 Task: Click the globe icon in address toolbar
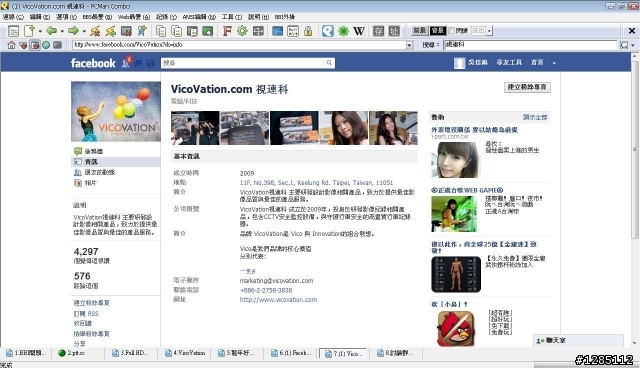point(46,45)
